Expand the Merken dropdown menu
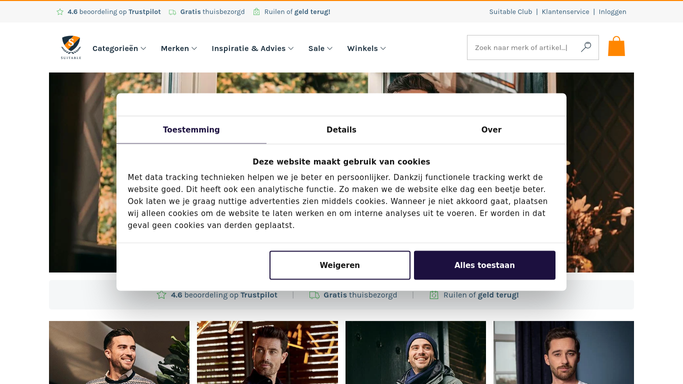 [x=179, y=48]
